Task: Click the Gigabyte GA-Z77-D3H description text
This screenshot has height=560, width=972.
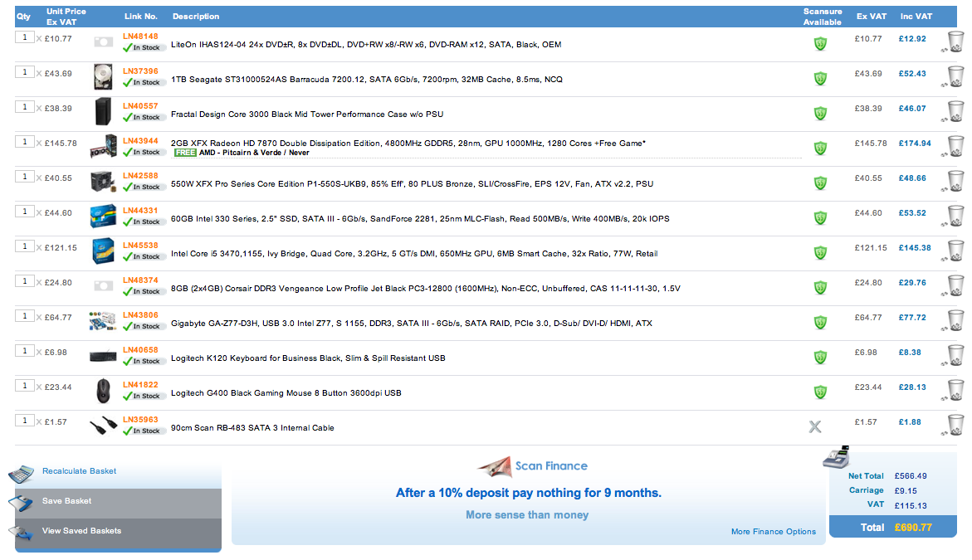Action: click(x=412, y=324)
